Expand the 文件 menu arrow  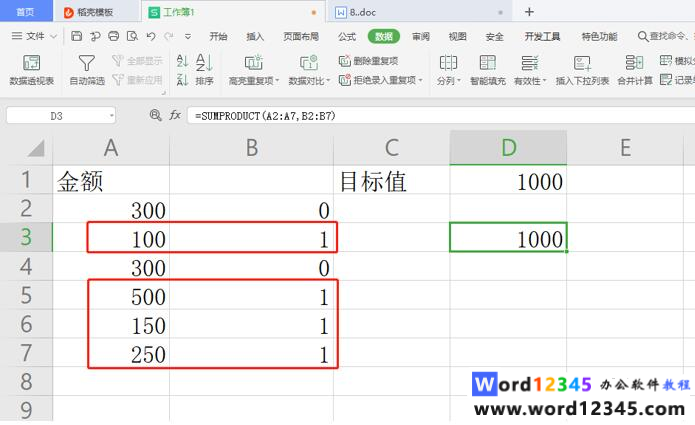[54, 36]
